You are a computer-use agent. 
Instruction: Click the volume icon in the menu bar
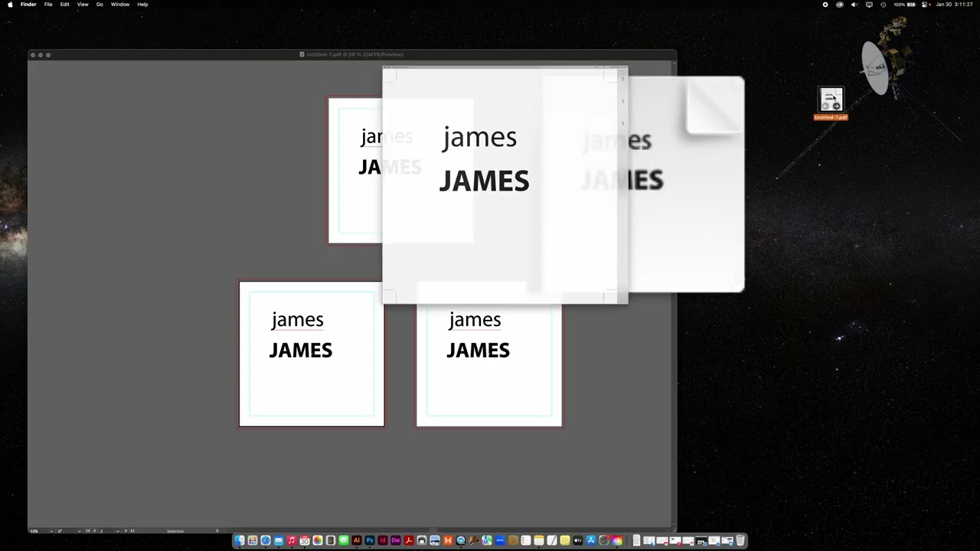854,5
